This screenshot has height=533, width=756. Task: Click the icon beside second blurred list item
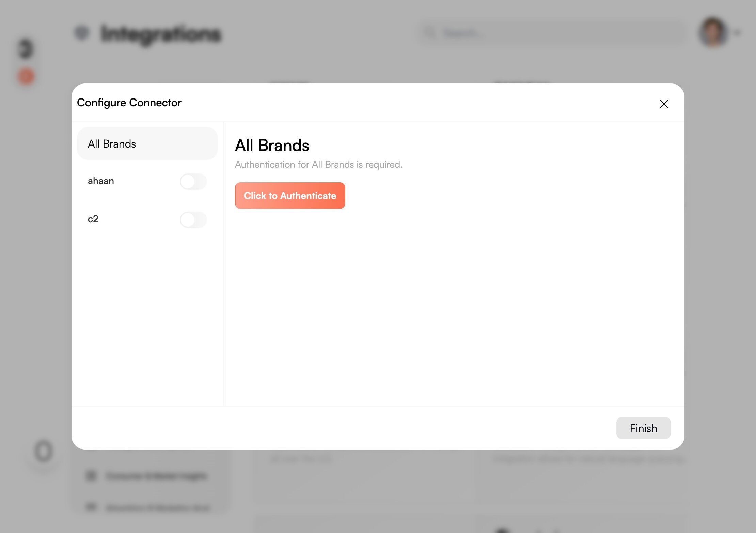tap(91, 507)
